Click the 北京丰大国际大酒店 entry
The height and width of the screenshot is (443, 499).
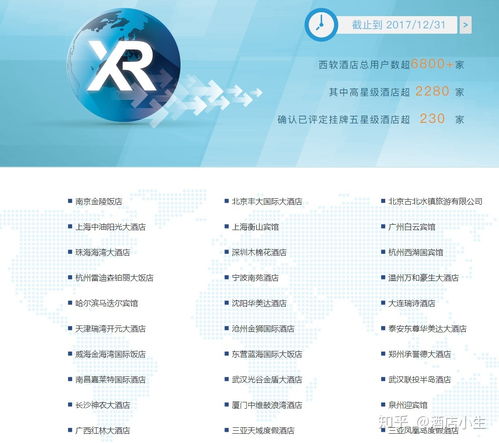(267, 201)
